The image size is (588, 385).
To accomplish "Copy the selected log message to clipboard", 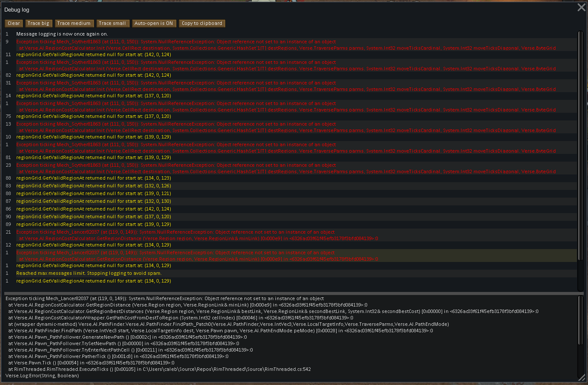I will pos(202,23).
